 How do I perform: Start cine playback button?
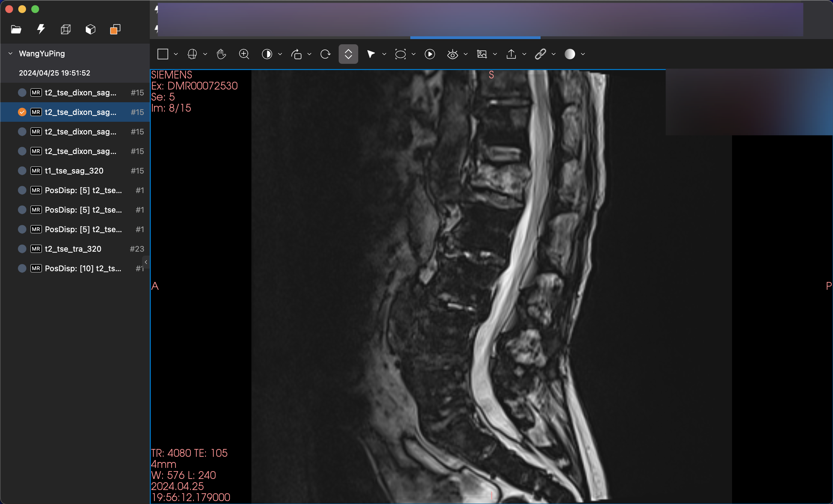click(x=429, y=54)
